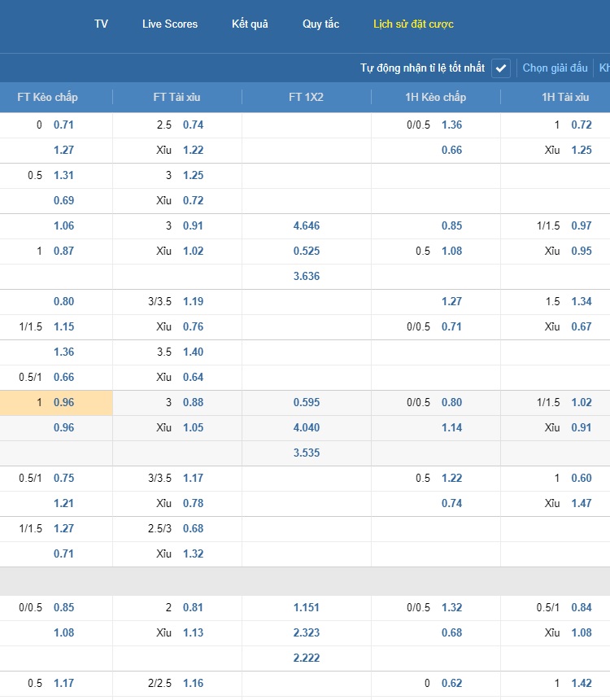
Task: Select the 2.222 draw odds
Action: pyautogui.click(x=307, y=658)
